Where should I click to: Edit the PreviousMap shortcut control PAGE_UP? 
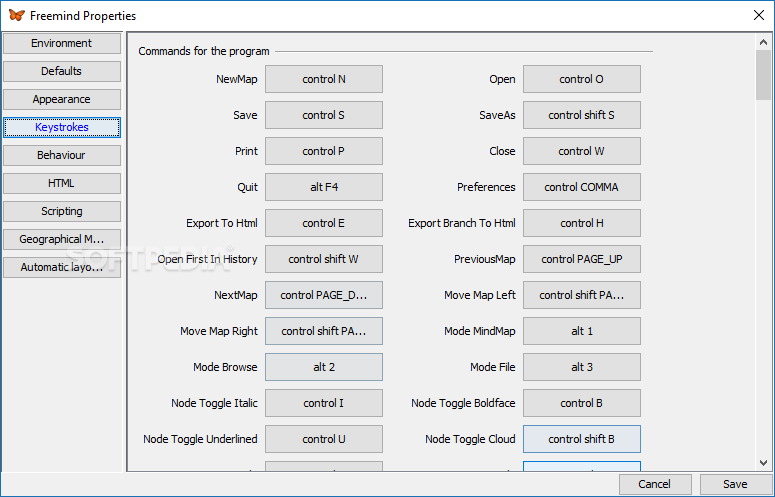click(582, 259)
